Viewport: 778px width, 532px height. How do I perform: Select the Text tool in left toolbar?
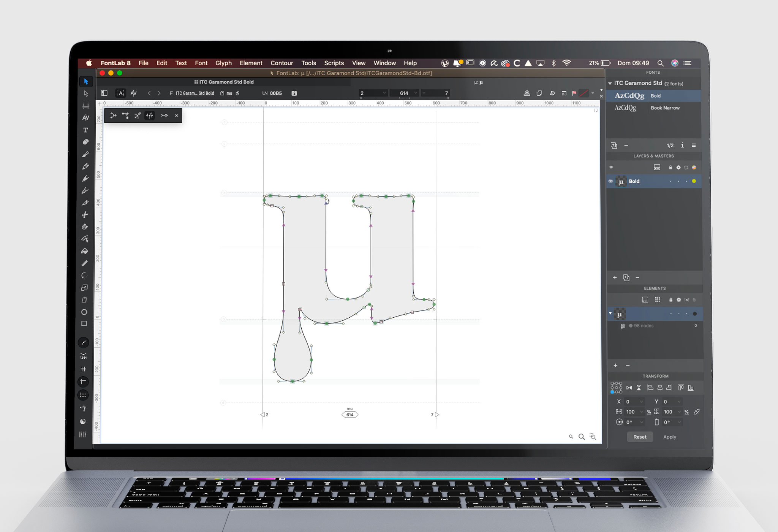click(85, 130)
